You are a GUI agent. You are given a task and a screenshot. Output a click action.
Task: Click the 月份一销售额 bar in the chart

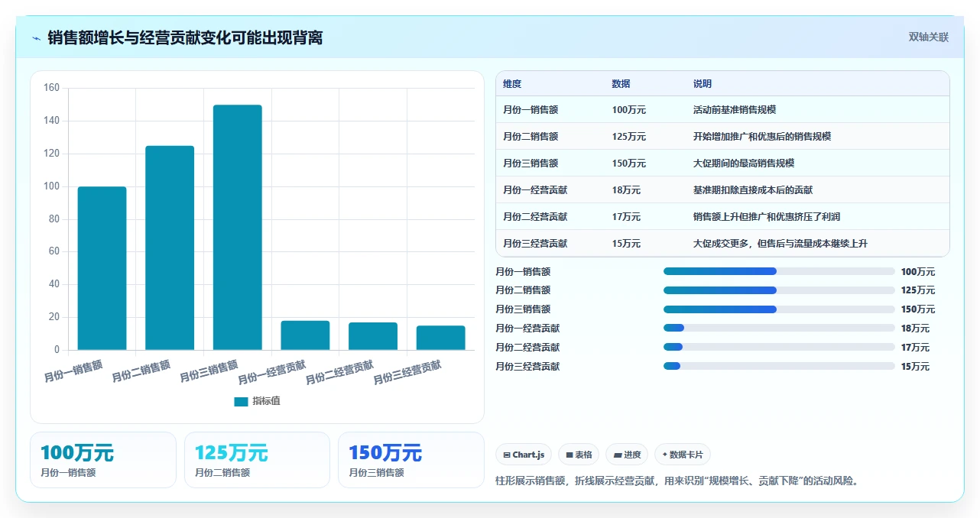(102, 268)
